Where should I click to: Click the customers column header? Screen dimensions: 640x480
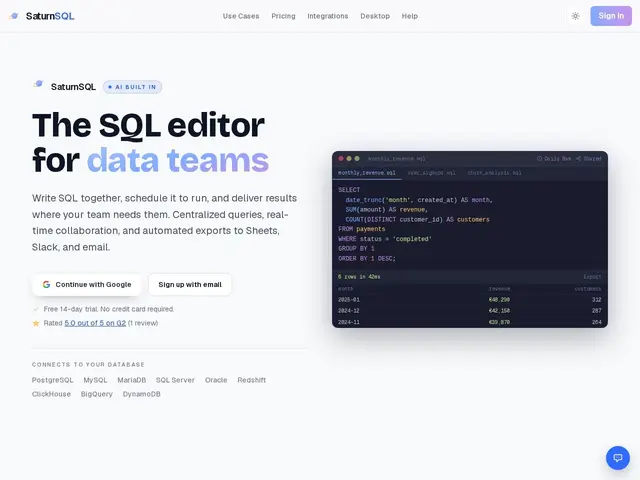point(588,289)
